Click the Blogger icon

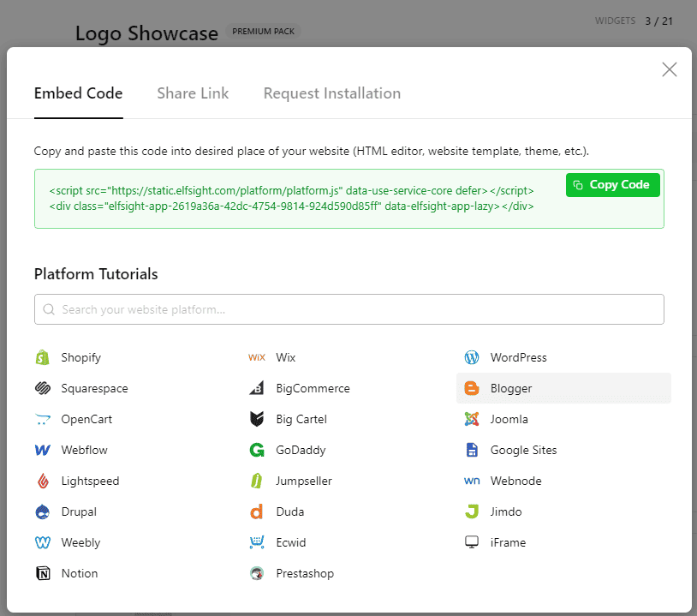(472, 388)
